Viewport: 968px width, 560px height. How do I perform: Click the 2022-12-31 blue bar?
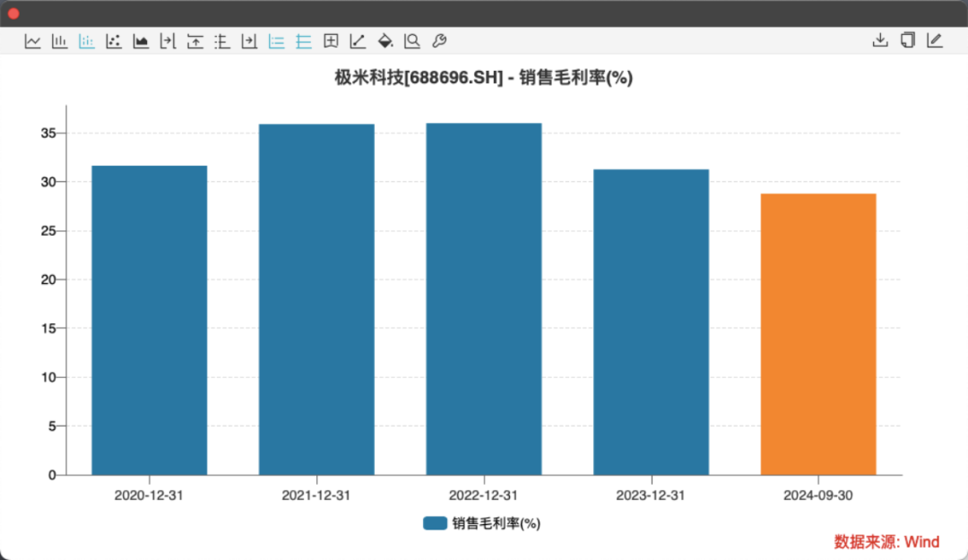(x=484, y=299)
